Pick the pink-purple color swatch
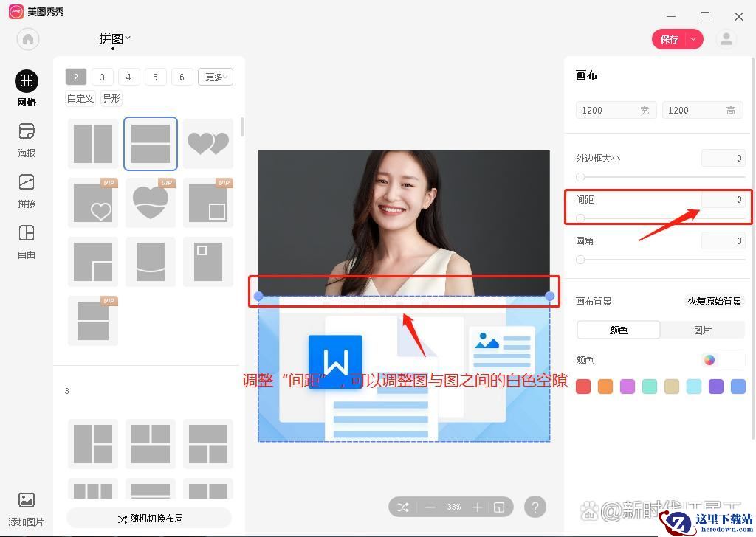Screen dimensions: 756x537 [x=628, y=387]
